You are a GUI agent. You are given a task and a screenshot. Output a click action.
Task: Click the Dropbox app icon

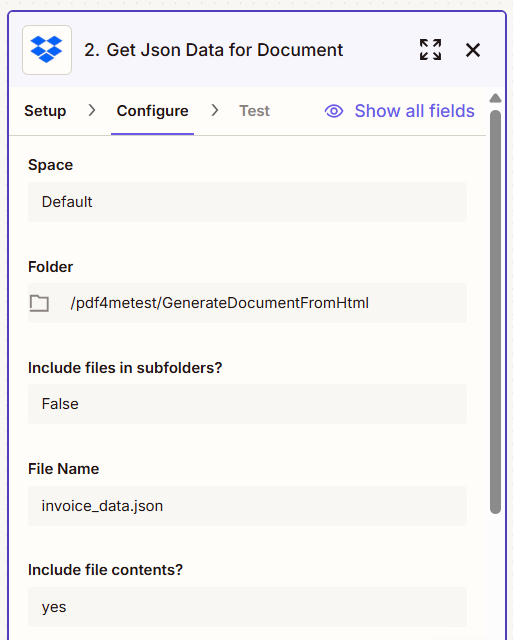[x=47, y=50]
